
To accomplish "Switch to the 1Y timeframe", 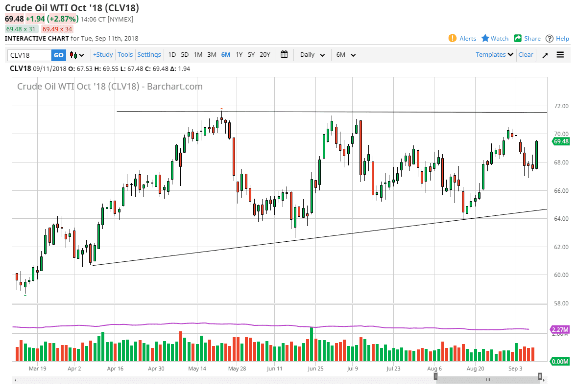I will click(239, 55).
